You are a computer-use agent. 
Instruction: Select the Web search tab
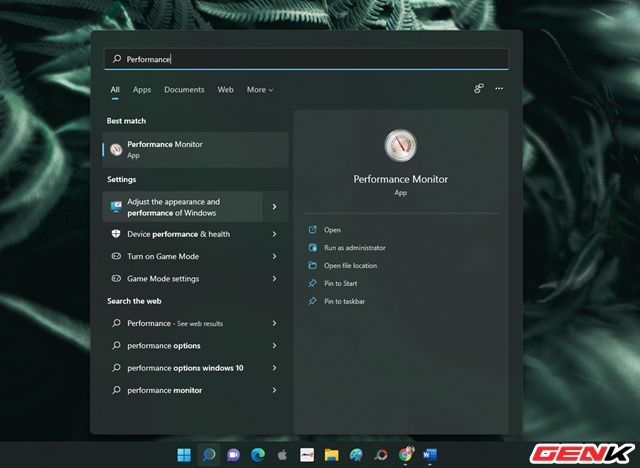point(226,90)
